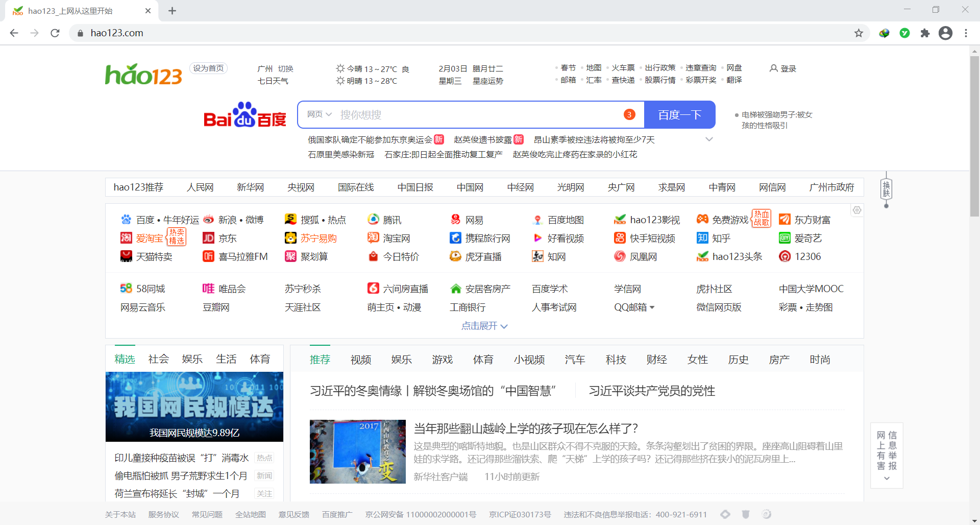Open the 七日天气 link

273,81
